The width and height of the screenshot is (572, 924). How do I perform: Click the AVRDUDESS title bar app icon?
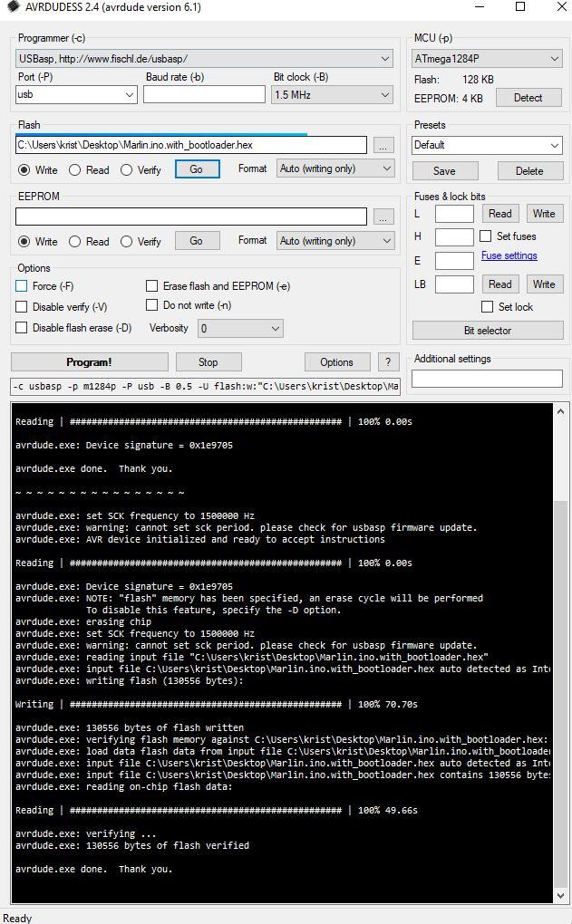(x=13, y=7)
